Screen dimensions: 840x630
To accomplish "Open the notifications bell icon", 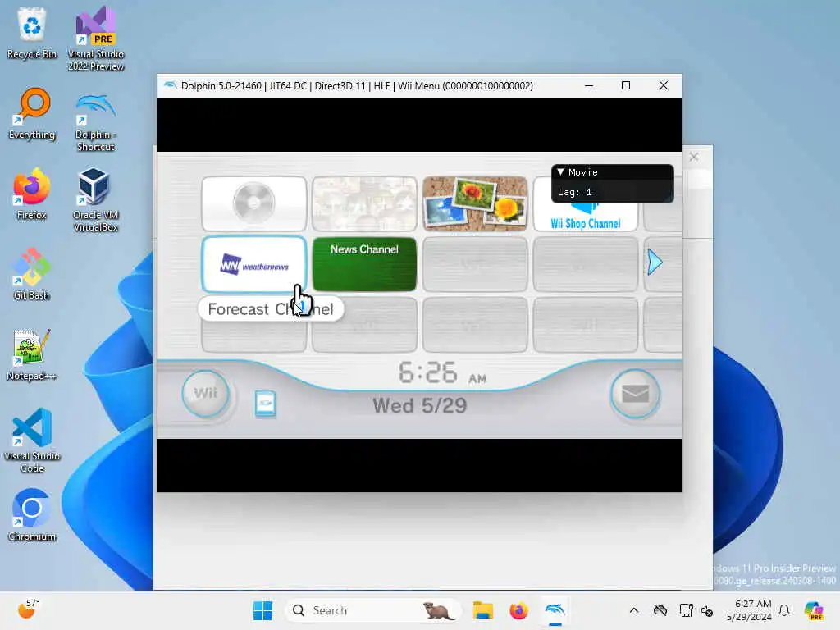I will pyautogui.click(x=784, y=610).
